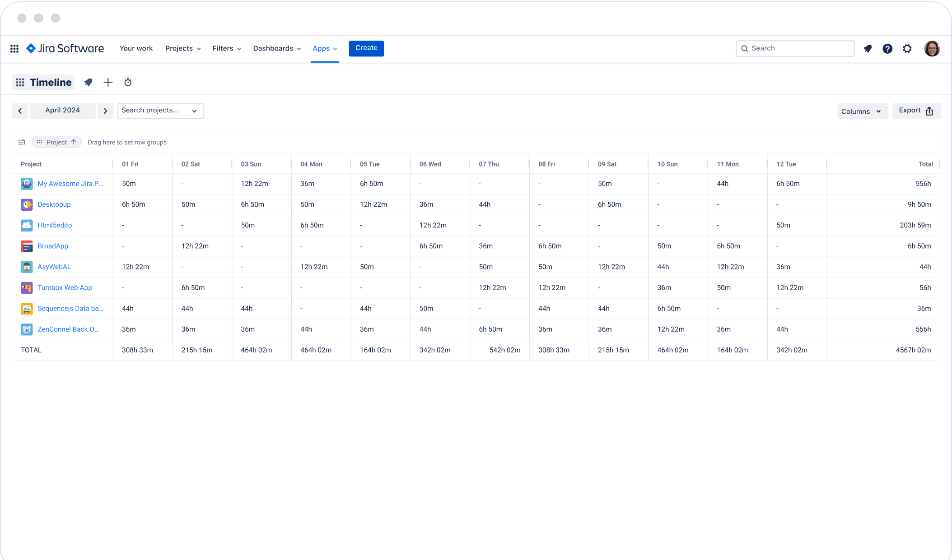Viewport: 952px width, 560px height.
Task: Open the user profile avatar
Action: click(x=932, y=49)
